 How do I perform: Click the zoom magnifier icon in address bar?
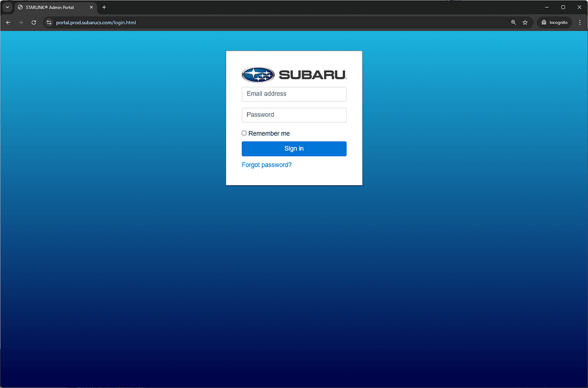[x=513, y=22]
